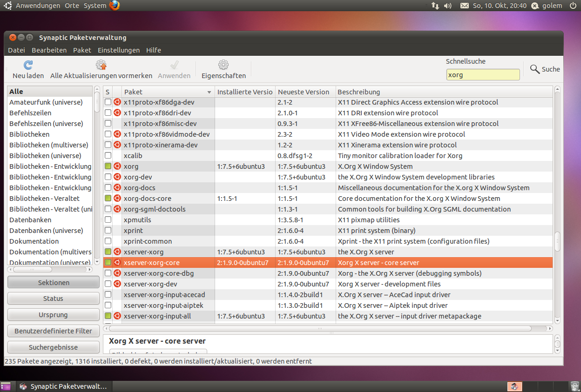Toggle checkbox for xcalib package
The height and width of the screenshot is (392, 581).
[108, 156]
